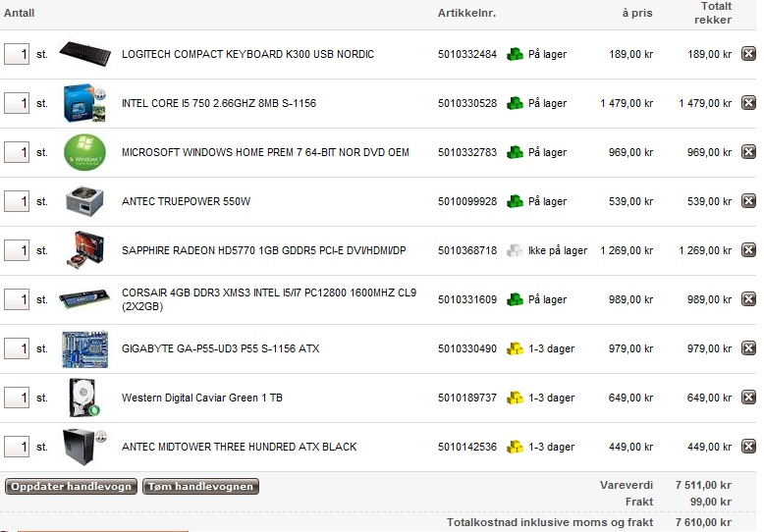This screenshot has height=532, width=764.
Task: Click the Frakt amount 99,00 kr
Action: click(x=711, y=502)
